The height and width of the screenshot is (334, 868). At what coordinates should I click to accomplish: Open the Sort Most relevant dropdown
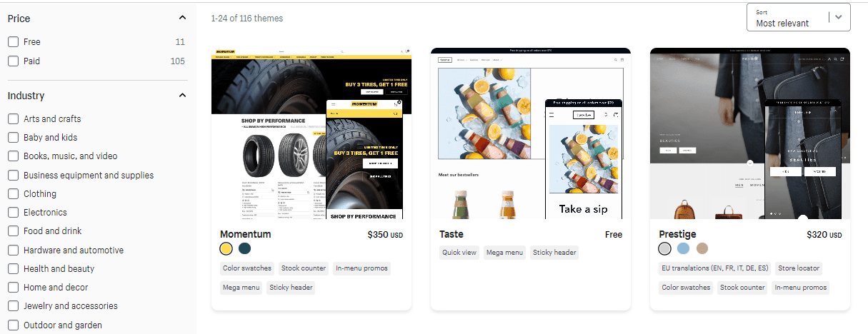click(x=798, y=18)
